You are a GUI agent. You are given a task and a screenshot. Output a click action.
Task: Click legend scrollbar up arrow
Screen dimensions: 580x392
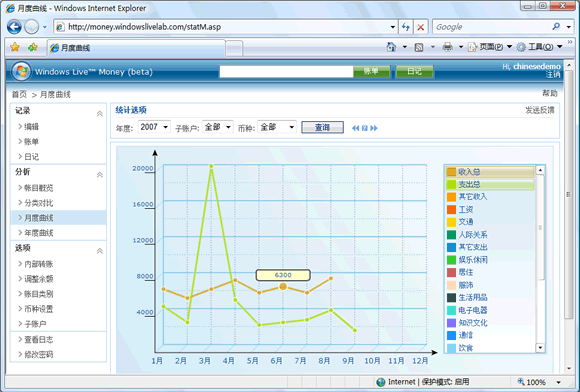click(540, 170)
